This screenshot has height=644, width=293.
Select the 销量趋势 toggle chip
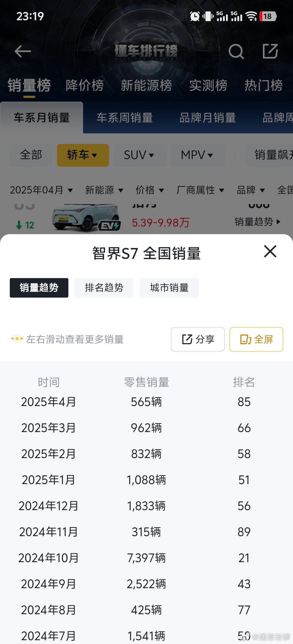(x=39, y=288)
